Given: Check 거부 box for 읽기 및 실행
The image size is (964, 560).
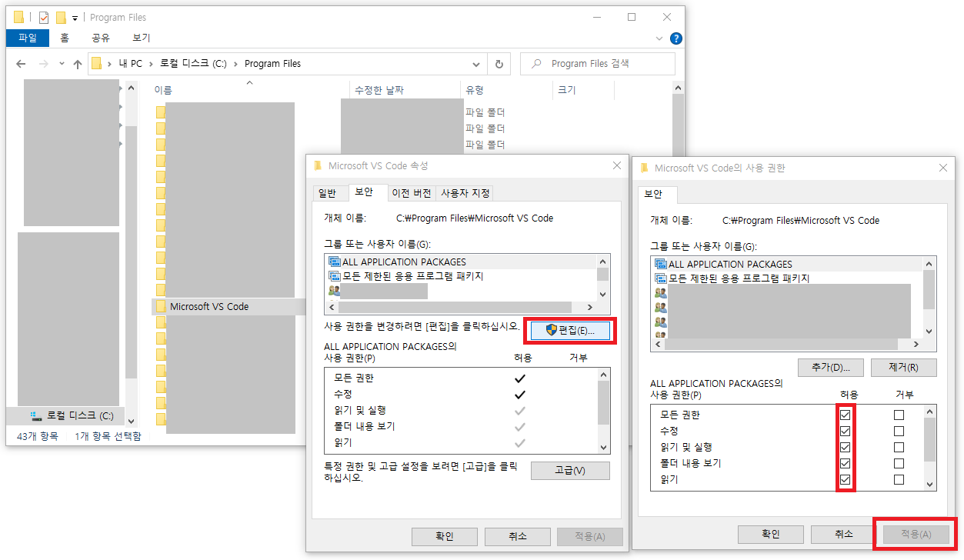Looking at the screenshot, I should pyautogui.click(x=899, y=447).
